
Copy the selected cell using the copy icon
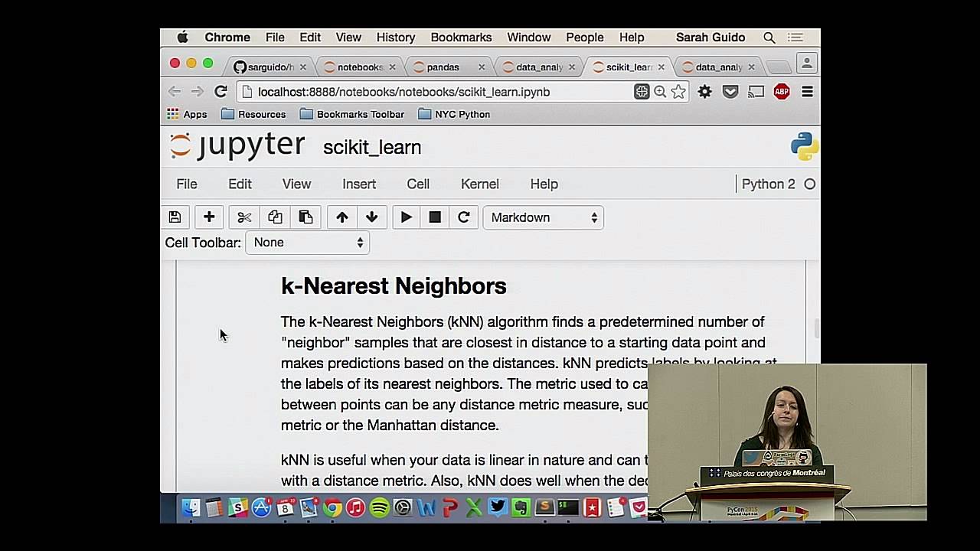coord(275,217)
